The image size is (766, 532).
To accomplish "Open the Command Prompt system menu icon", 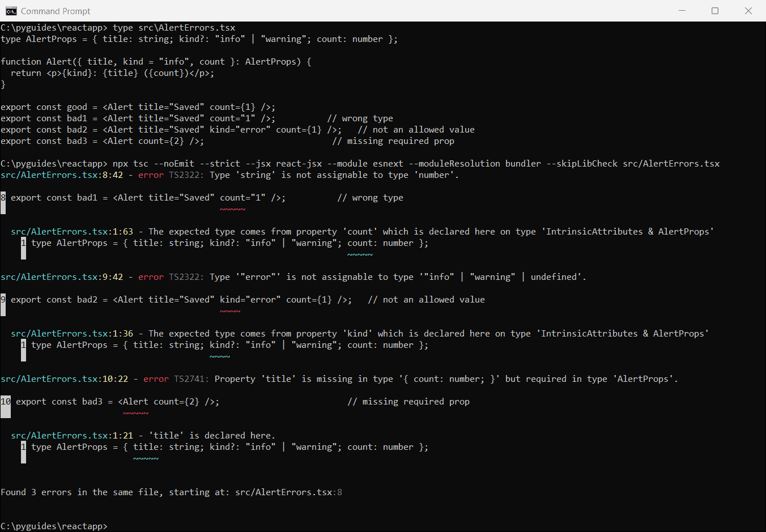I will [11, 11].
